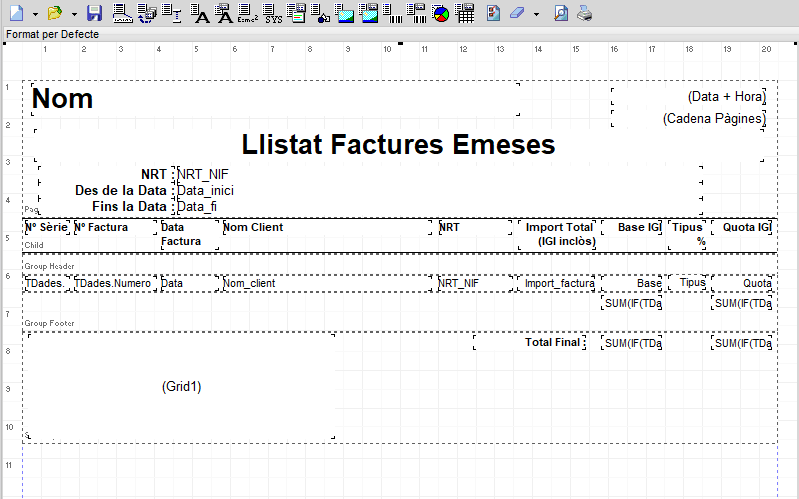Select the second A text tool with small image
799x499 pixels.
coord(224,13)
